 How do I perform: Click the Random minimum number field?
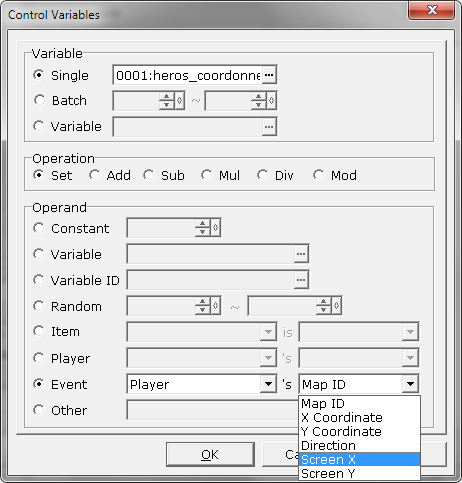pyautogui.click(x=161, y=306)
